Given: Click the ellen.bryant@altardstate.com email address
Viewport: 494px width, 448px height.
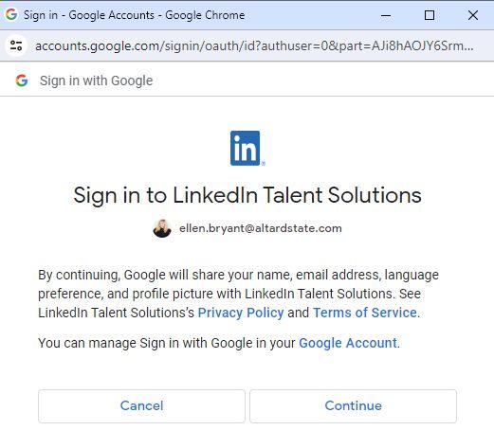Looking at the screenshot, I should pos(261,228).
